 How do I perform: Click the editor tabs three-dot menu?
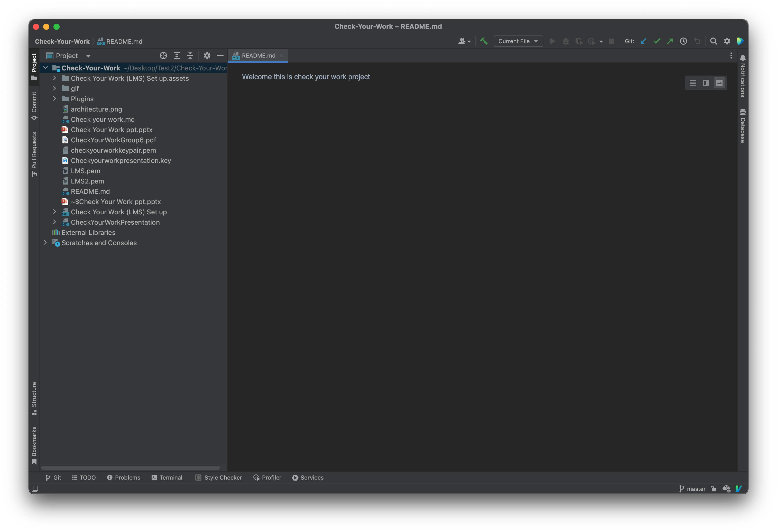[731, 56]
